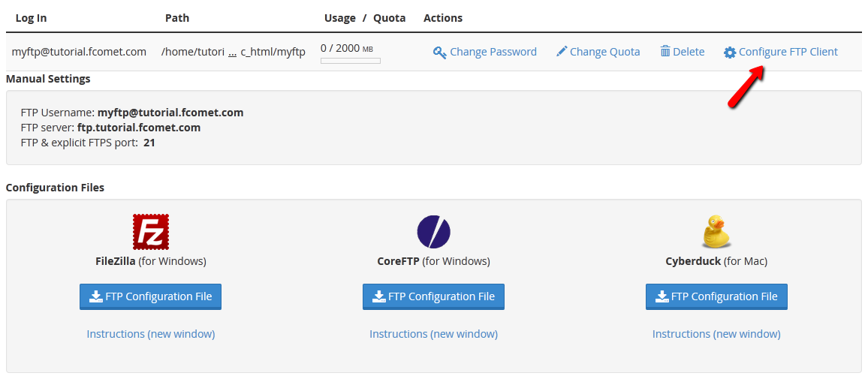
Task: Download the Cyberduck FTP Configuration File
Action: [716, 296]
